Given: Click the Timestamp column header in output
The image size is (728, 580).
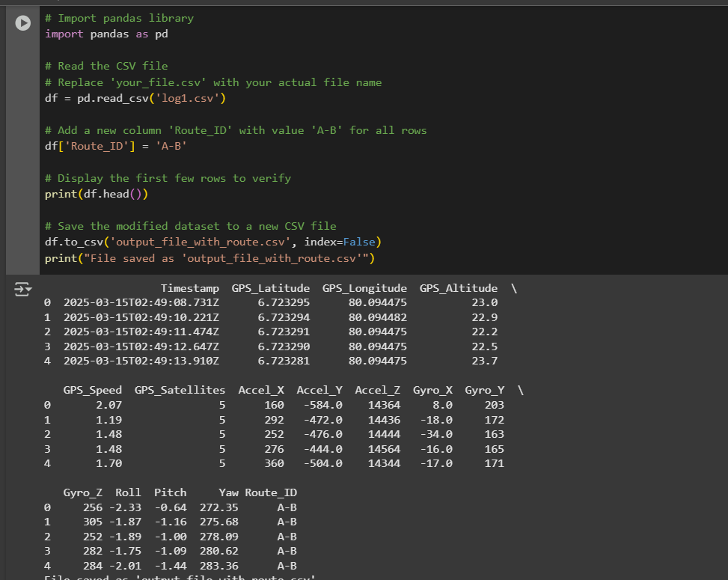Looking at the screenshot, I should point(190,288).
